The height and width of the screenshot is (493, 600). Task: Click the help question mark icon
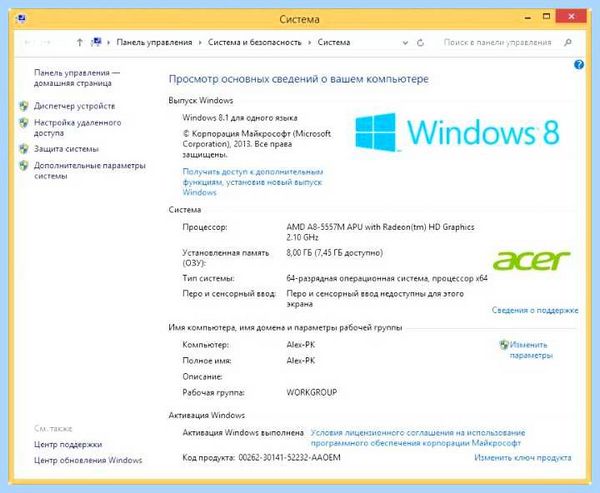click(579, 65)
